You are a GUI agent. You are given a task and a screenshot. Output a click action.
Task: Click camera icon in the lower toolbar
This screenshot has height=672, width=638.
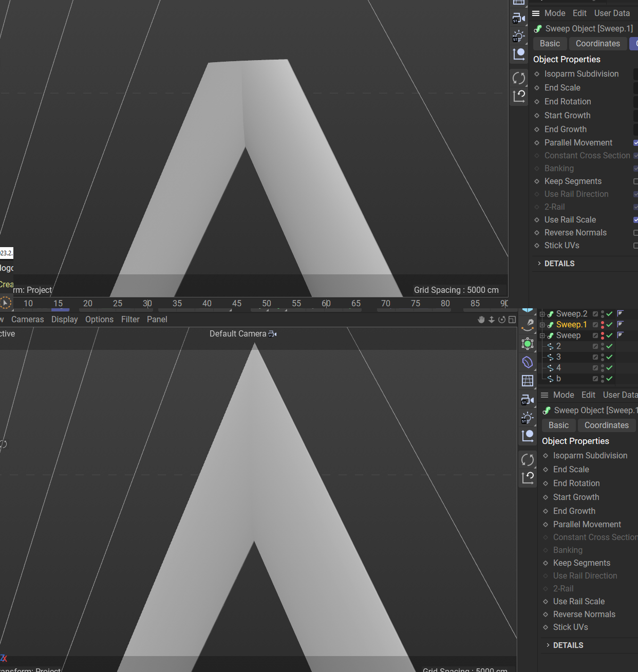[528, 400]
